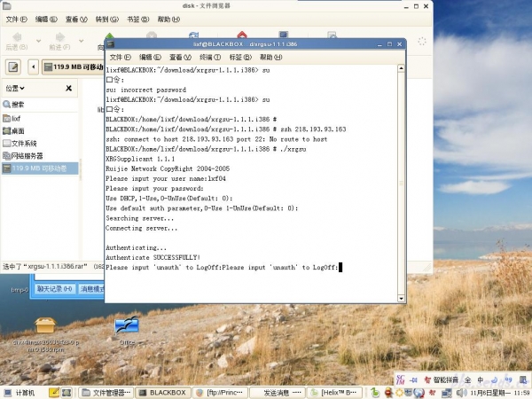The width and height of the screenshot is (532, 399).
Task: Open the 计算机 main menu on taskbar
Action: [20, 392]
